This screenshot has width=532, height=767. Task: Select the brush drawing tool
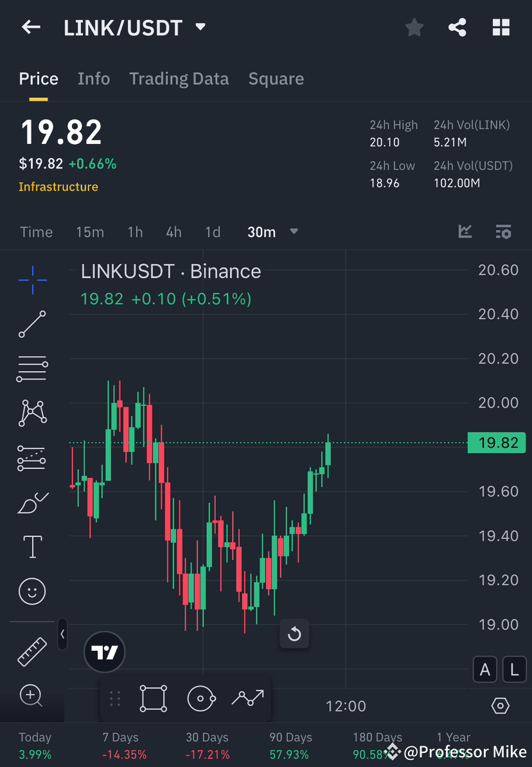[32, 502]
